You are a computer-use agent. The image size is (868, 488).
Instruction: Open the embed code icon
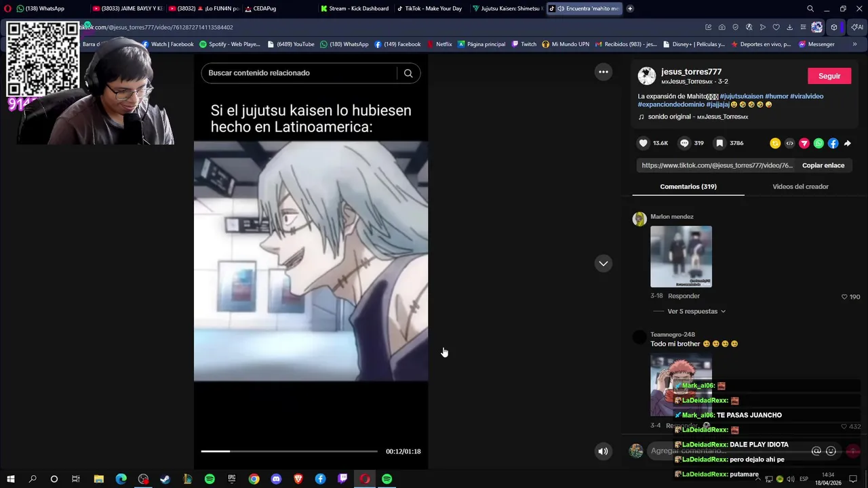pos(789,143)
